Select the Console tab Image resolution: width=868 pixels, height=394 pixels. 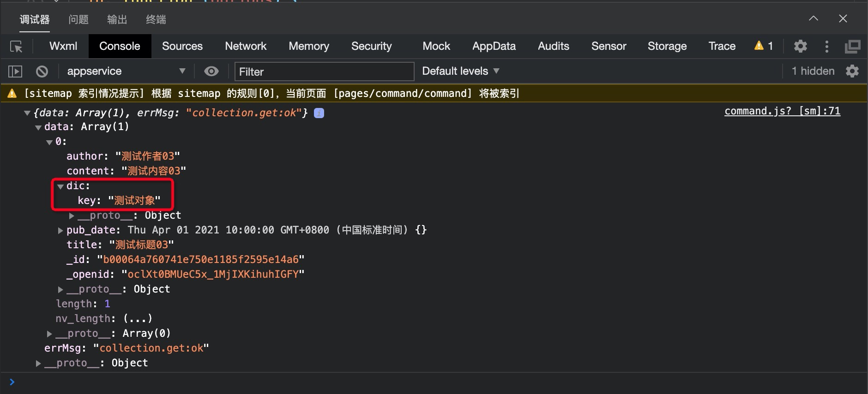[120, 46]
